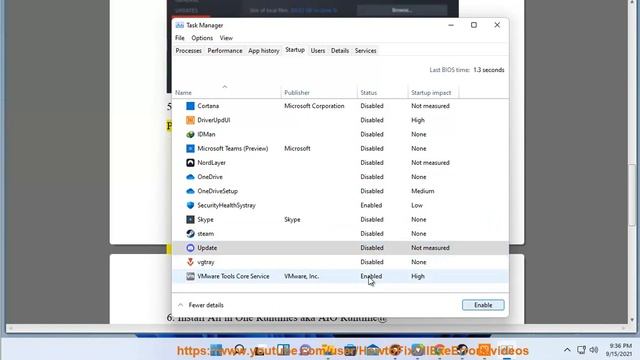Select the Skype icon
The height and width of the screenshot is (360, 640).
(x=190, y=220)
